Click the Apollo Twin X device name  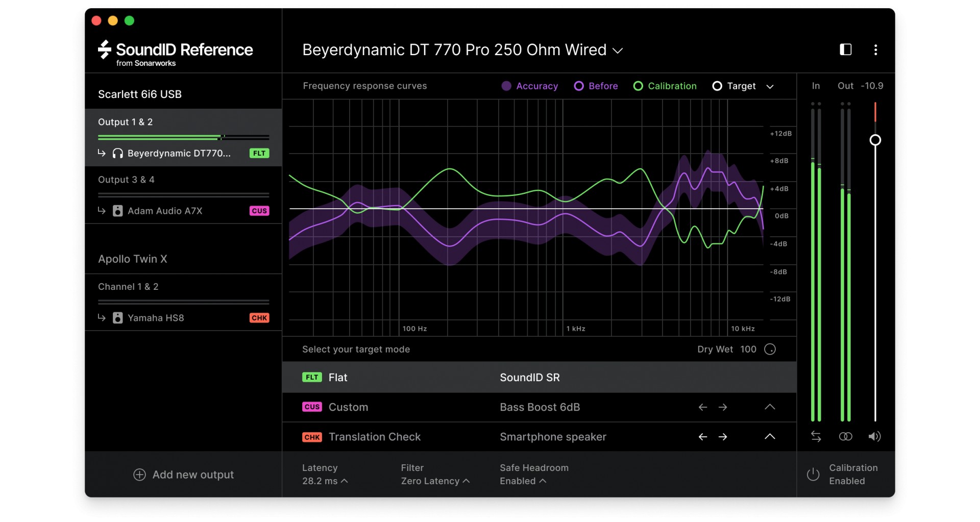[133, 259]
